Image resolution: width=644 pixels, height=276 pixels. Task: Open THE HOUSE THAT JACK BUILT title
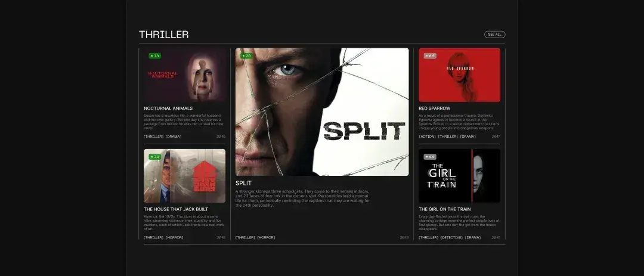point(176,209)
